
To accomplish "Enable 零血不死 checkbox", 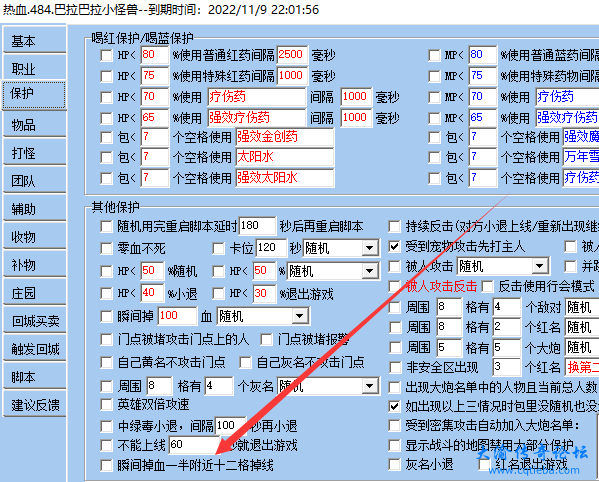I will 106,249.
